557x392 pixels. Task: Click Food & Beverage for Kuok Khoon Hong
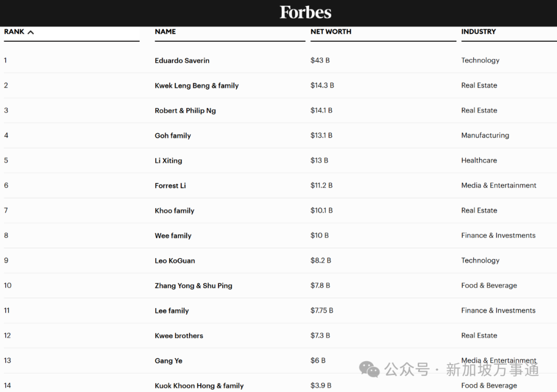pos(489,386)
